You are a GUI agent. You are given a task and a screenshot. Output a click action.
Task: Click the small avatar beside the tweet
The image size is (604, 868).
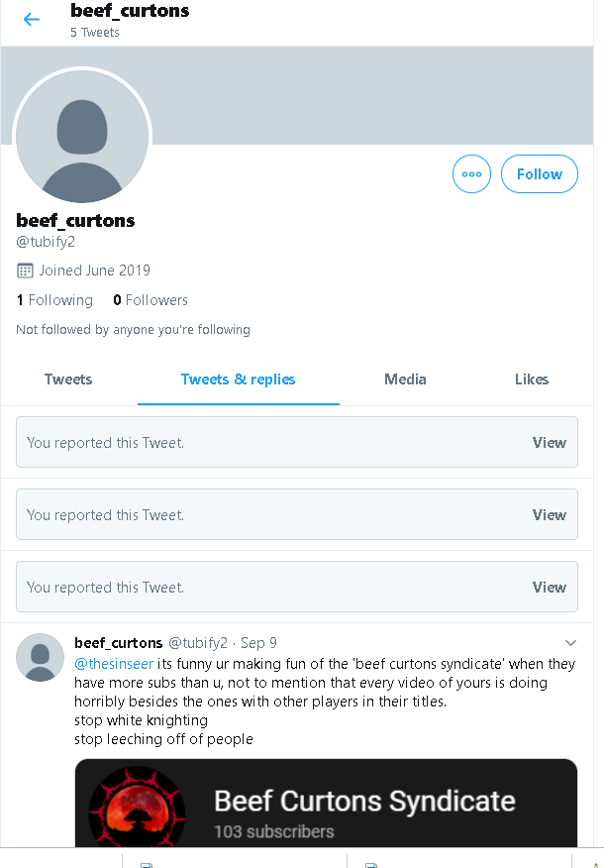40,658
